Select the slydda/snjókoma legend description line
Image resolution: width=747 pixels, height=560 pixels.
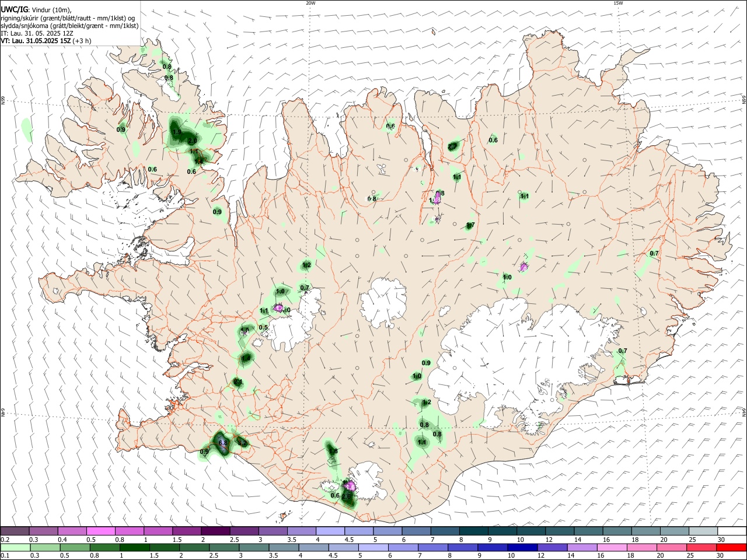[69, 26]
